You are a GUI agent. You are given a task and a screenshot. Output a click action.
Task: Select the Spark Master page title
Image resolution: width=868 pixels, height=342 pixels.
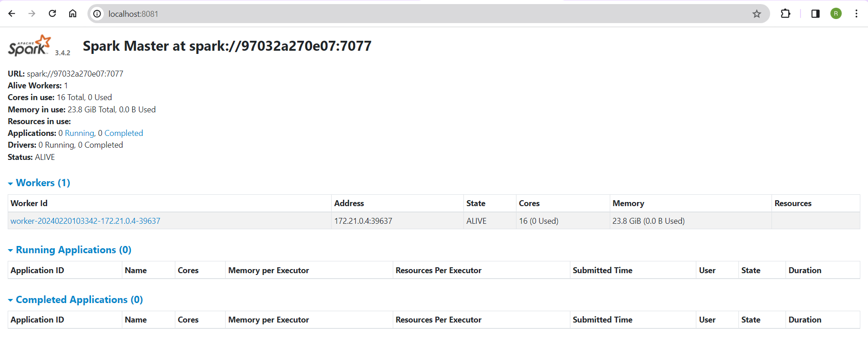(x=227, y=46)
